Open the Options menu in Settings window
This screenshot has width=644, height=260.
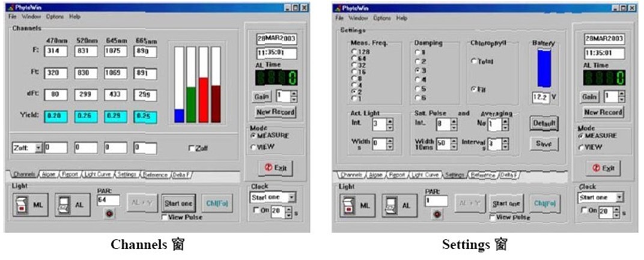coord(382,18)
